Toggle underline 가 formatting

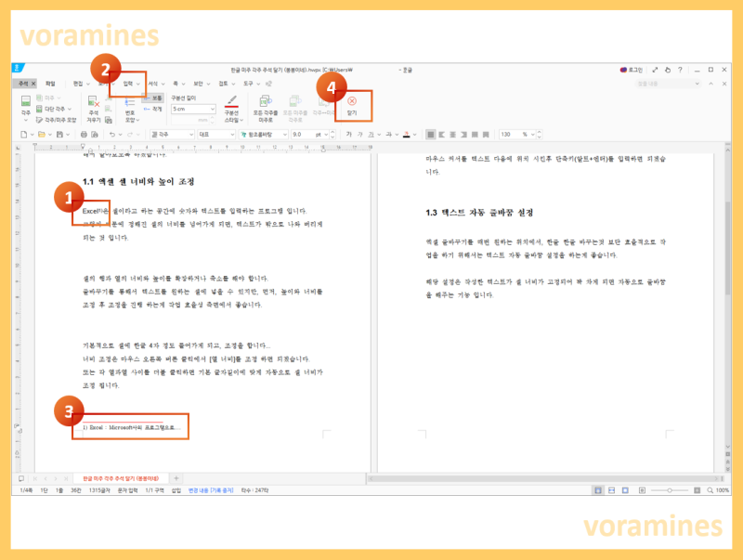click(x=371, y=135)
